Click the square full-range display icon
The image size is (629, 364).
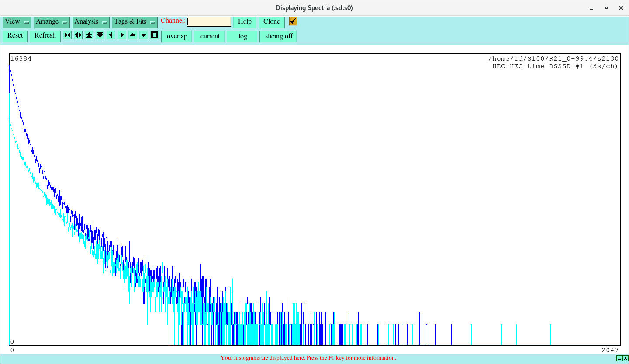coord(154,35)
